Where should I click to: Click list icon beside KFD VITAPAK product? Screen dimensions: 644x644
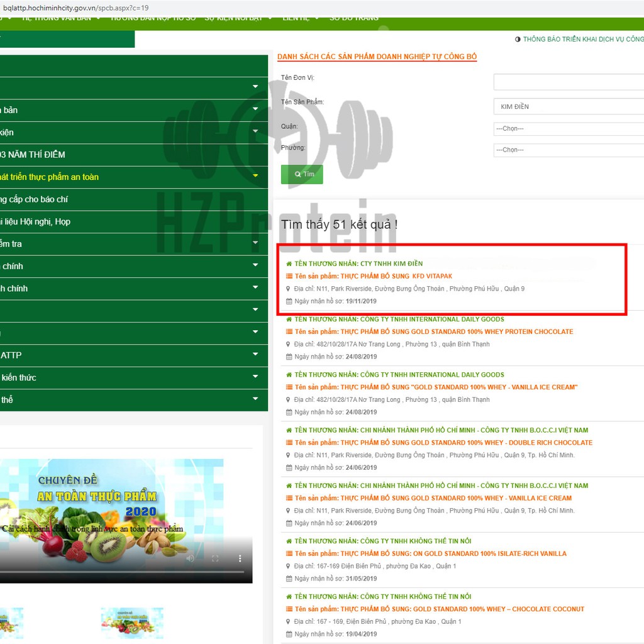[x=289, y=276]
